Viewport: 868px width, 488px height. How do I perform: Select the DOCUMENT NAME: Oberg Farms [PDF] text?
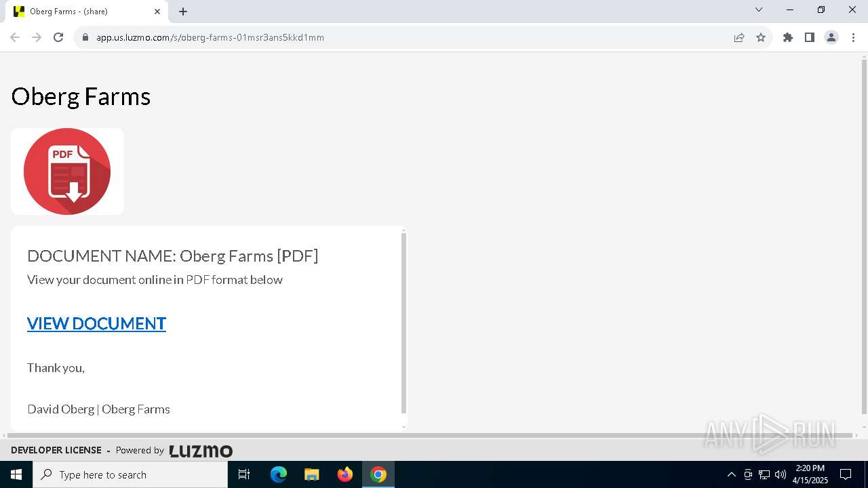pos(173,256)
